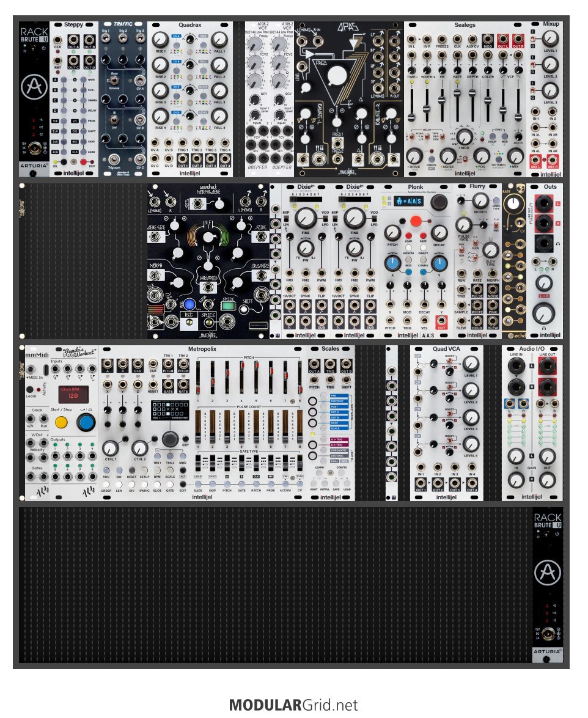Click the OUT 4 jack on Quad VCA

(471, 483)
